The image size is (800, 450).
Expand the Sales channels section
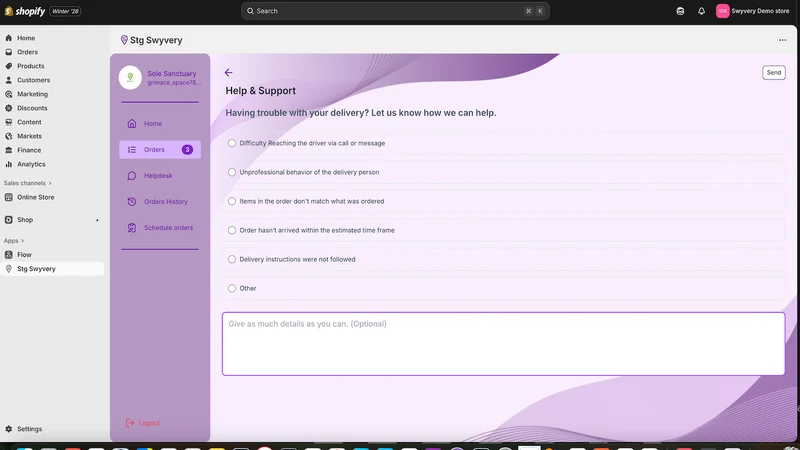[28, 183]
